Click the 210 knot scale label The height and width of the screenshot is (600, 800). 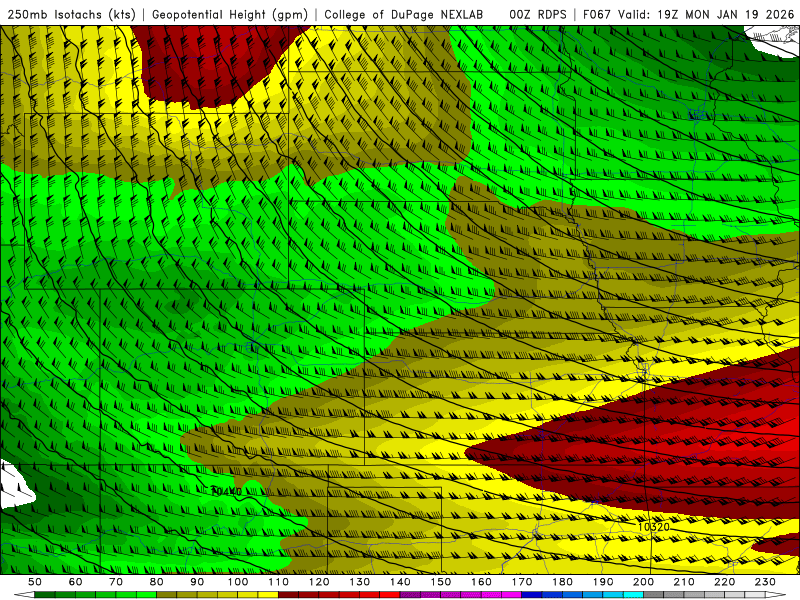click(x=684, y=582)
